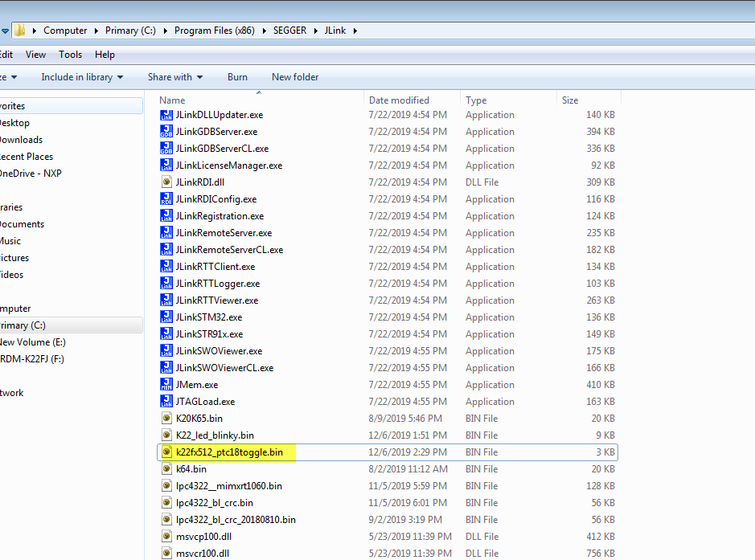Open the Help menu

105,55
